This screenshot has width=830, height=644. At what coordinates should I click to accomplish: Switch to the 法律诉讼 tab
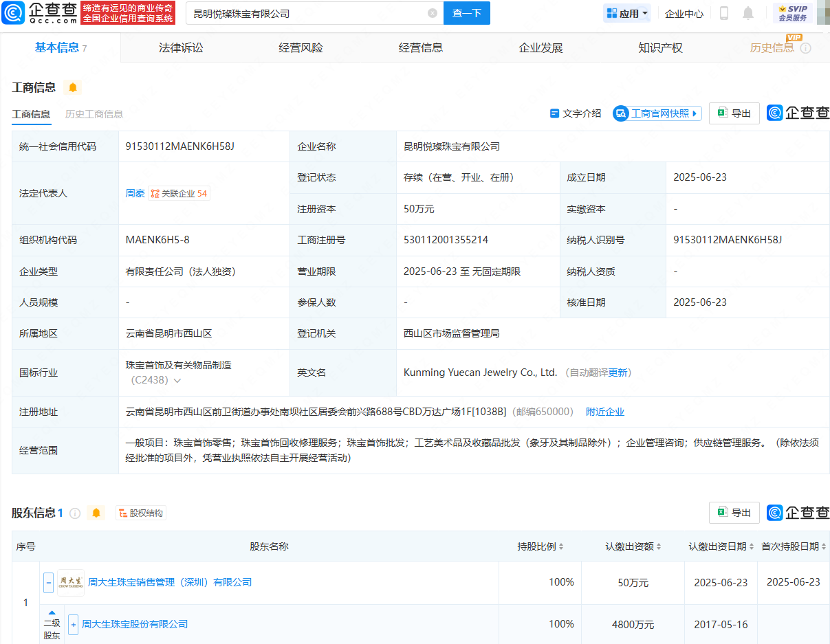[181, 47]
